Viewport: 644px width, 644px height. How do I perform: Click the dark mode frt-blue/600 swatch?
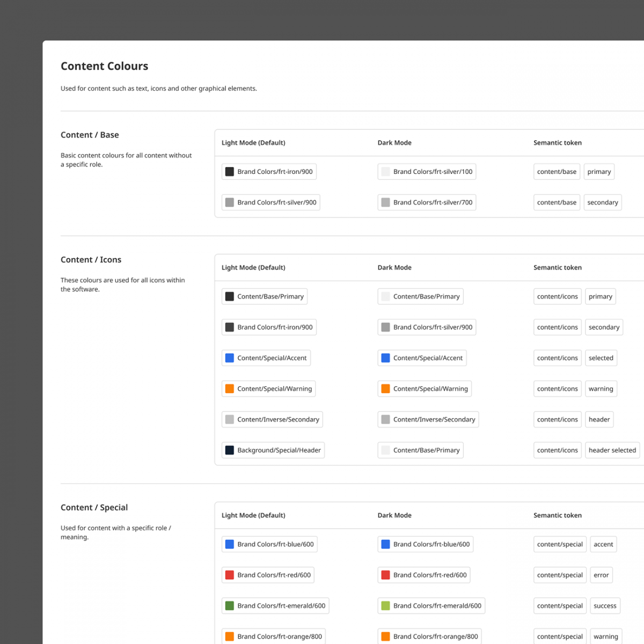tap(385, 544)
